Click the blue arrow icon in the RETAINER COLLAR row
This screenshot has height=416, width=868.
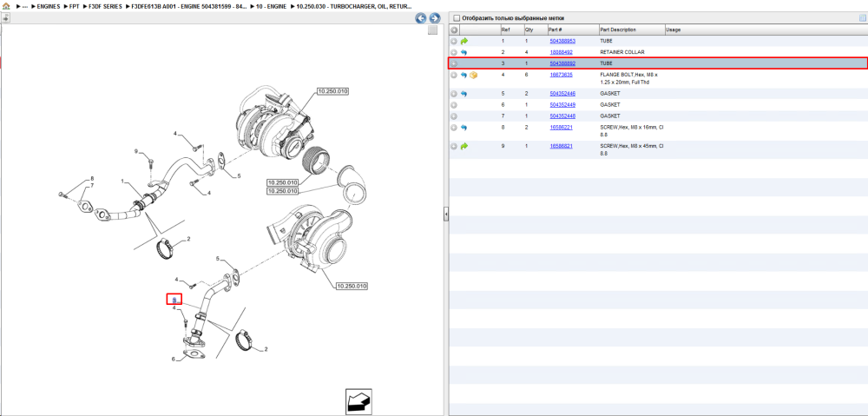[464, 52]
